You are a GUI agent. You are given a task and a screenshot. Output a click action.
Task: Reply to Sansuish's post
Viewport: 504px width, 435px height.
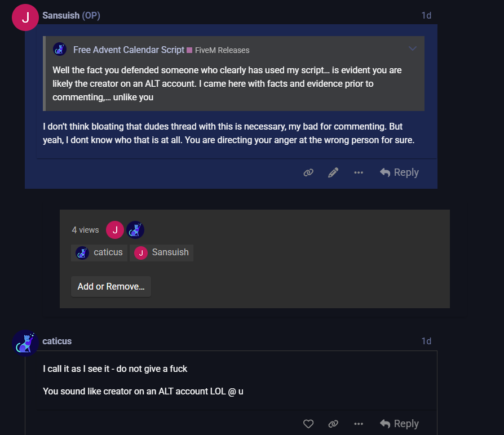coord(400,172)
